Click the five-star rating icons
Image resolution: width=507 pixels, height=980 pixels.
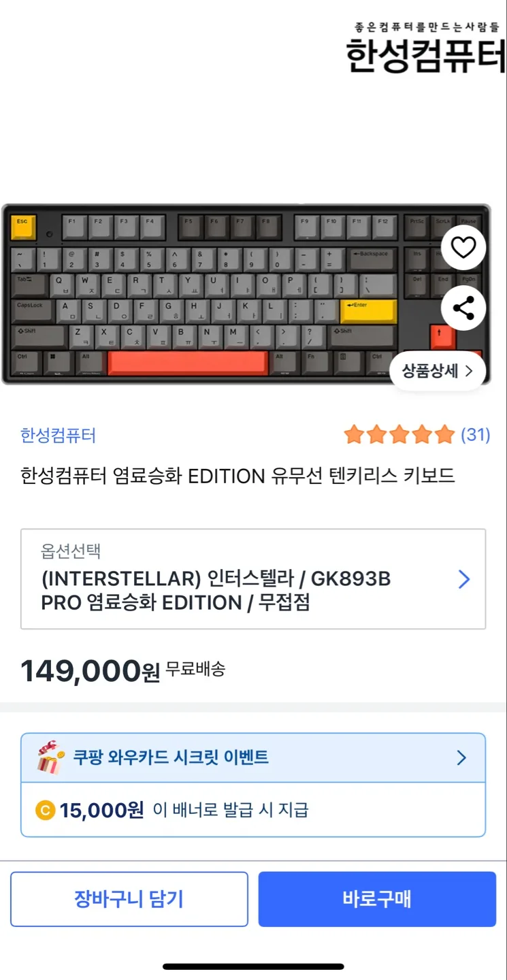pyautogui.click(x=399, y=434)
